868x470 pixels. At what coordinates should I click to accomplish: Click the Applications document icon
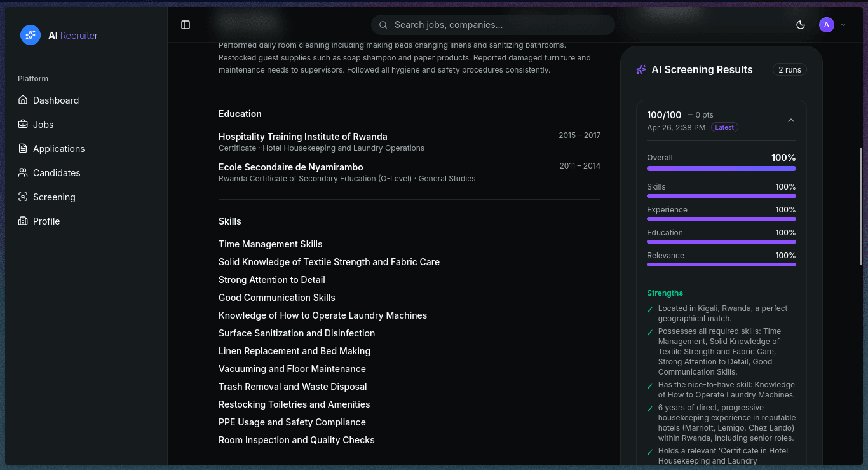point(23,148)
